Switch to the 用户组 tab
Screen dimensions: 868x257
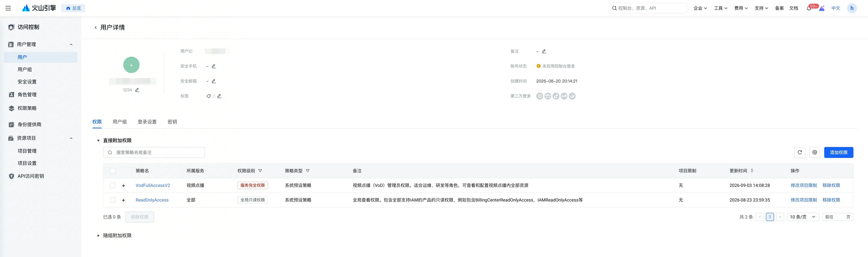pyautogui.click(x=120, y=122)
